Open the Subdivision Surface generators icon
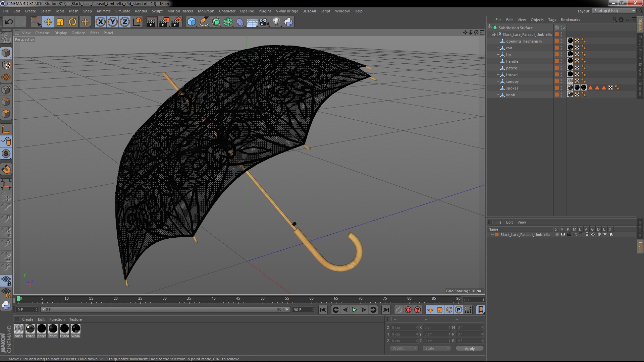The width and height of the screenshot is (644, 362). point(216,22)
